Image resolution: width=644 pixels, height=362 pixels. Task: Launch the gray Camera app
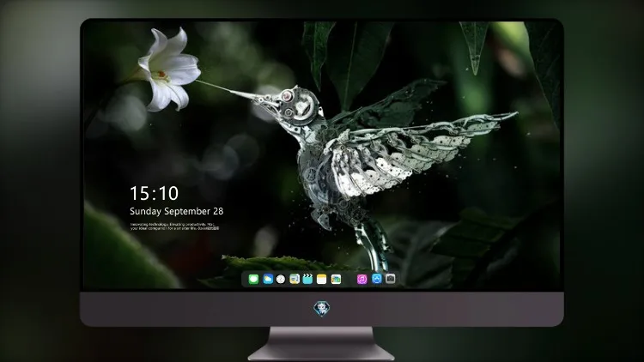pos(390,279)
